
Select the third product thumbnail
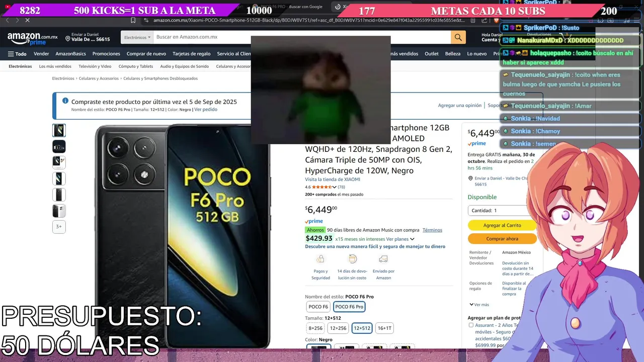[x=59, y=162]
